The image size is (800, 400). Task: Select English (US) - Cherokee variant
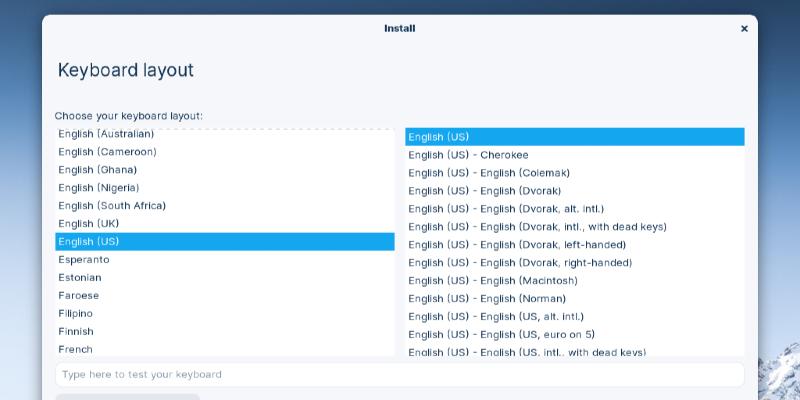[x=468, y=155]
